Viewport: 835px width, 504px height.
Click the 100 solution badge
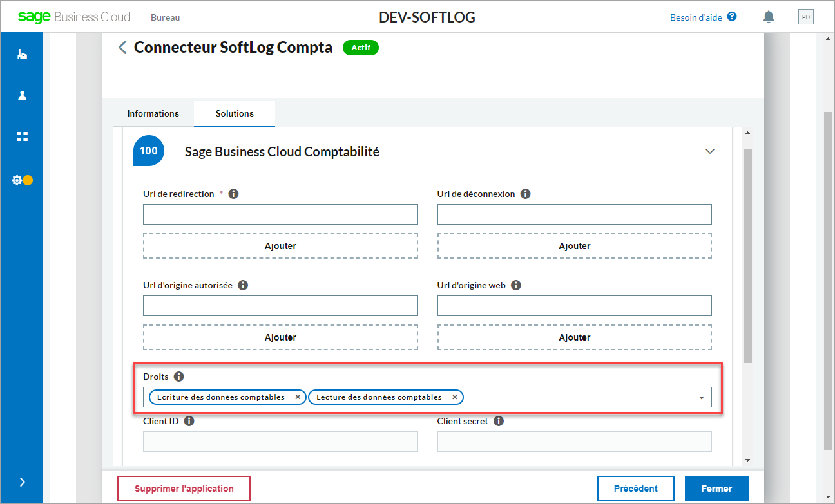tap(149, 151)
